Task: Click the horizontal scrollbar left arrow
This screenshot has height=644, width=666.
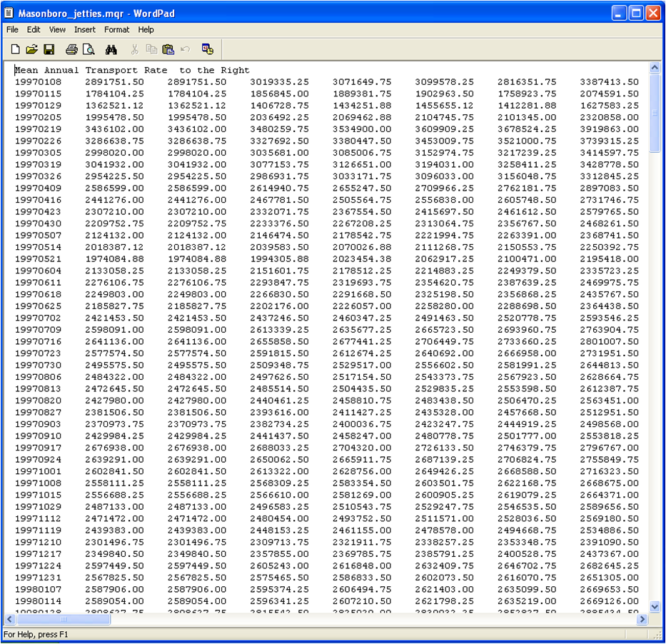Action: click(10, 619)
